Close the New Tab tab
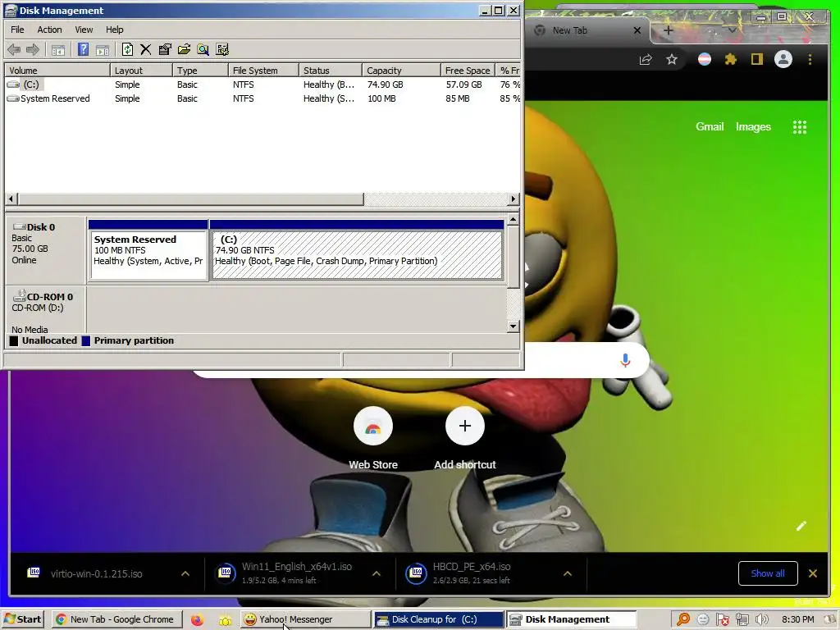 point(637,30)
